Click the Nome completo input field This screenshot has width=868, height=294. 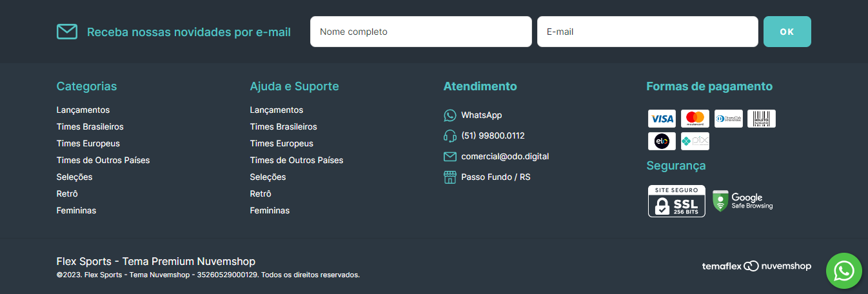coord(420,32)
